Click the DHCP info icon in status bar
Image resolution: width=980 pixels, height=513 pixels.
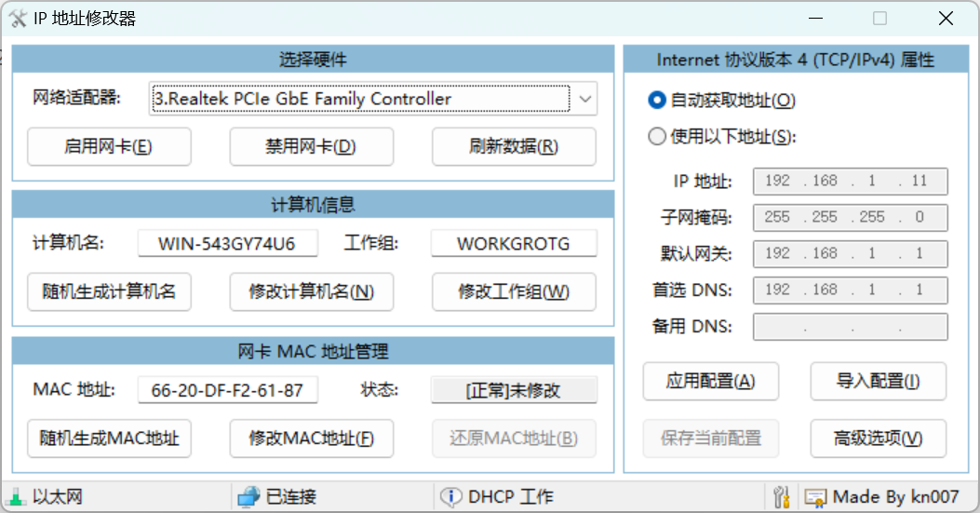point(450,496)
